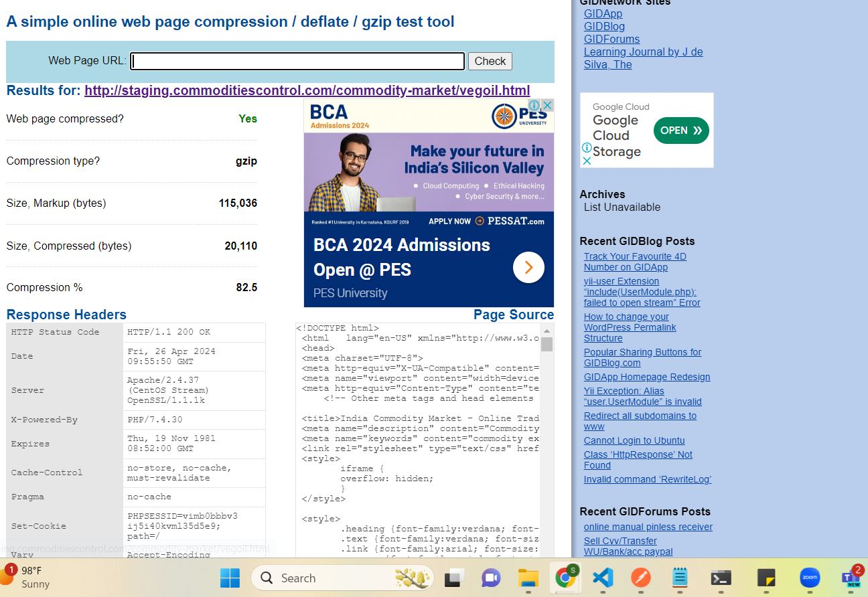Open GIDApp Homepage Redesign link
Screen dimensions: 868x597
tap(647, 377)
